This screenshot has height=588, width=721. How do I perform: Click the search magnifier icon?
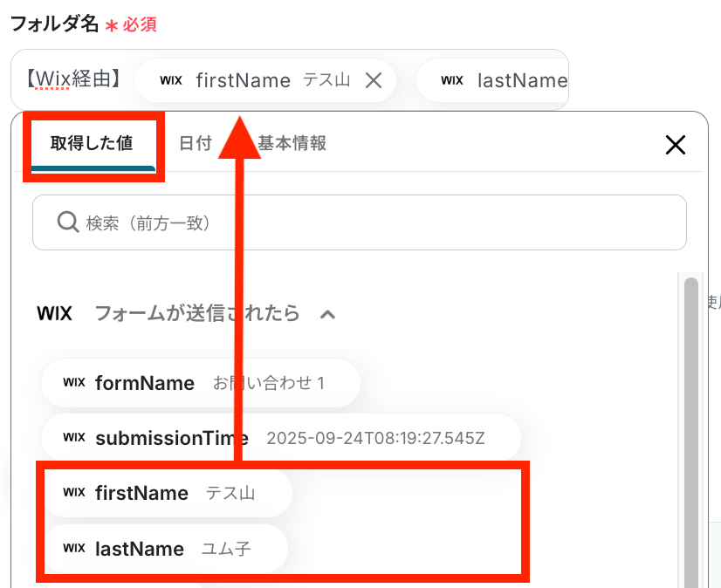point(67,222)
